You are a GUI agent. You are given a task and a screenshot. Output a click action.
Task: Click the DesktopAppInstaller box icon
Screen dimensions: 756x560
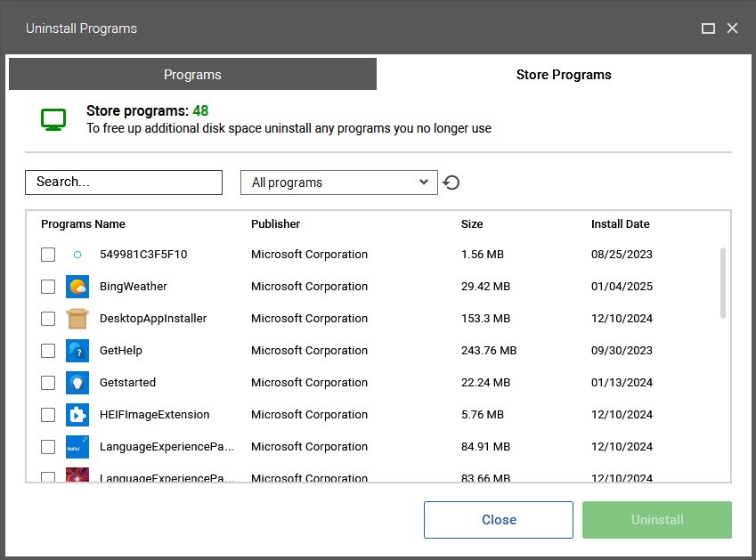tap(77, 319)
